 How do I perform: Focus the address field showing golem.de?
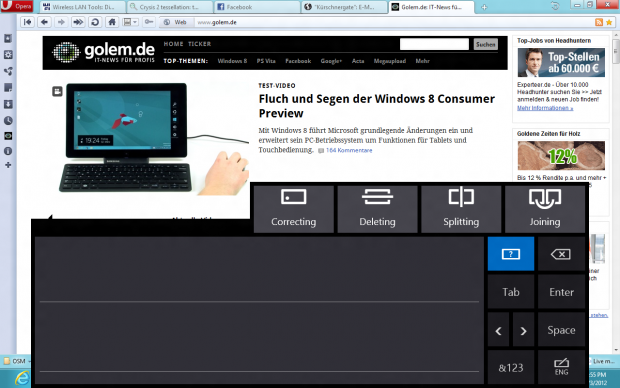[393, 22]
